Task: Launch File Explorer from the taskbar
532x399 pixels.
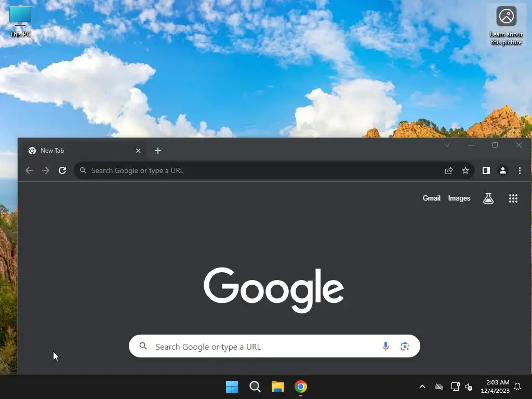Action: pyautogui.click(x=277, y=387)
